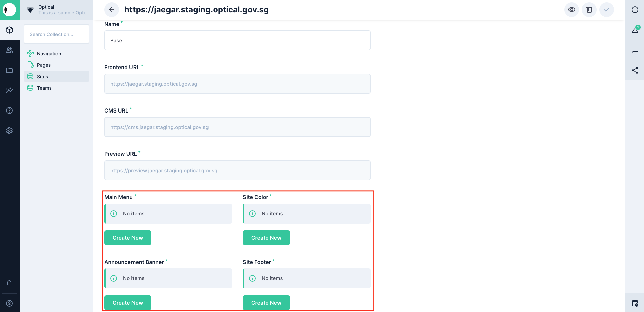Open the users icon in left rail
The width and height of the screenshot is (644, 312).
point(9,50)
